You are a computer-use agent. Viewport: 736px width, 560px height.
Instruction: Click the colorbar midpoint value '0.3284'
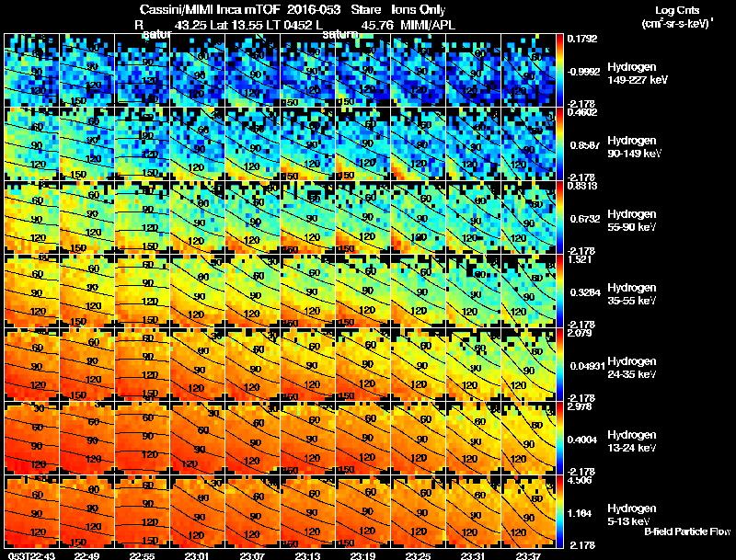[x=585, y=292]
